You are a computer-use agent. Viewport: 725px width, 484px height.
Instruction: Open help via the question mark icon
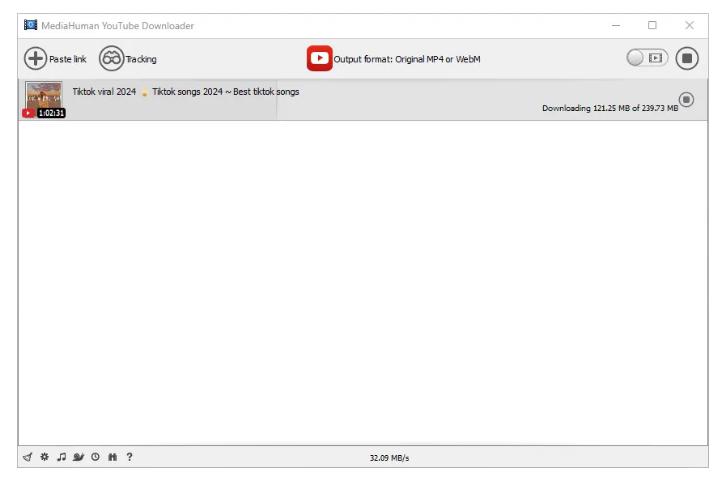[129, 458]
